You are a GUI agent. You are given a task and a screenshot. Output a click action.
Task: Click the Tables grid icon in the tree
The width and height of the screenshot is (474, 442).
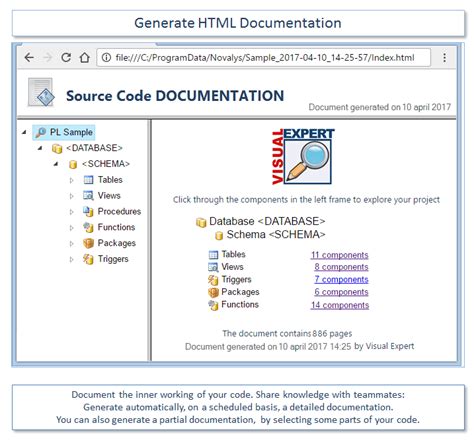(88, 180)
